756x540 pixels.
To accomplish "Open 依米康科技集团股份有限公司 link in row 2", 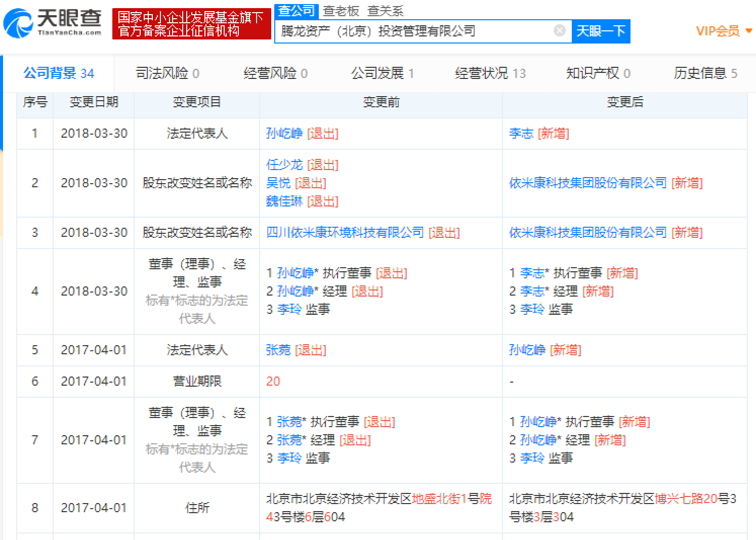I will click(x=588, y=183).
